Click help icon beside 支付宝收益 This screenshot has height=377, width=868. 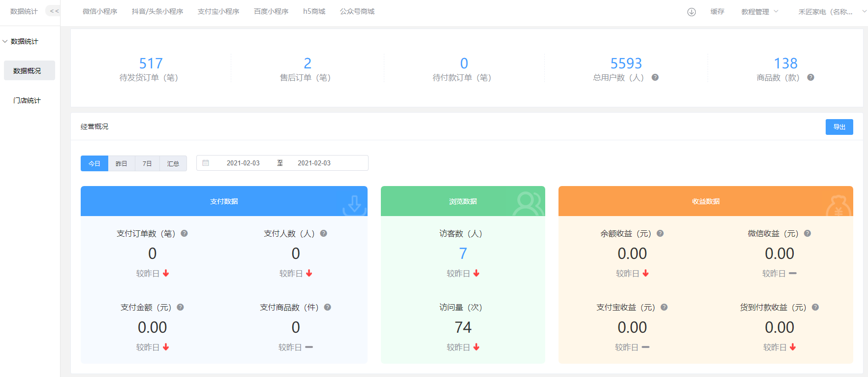click(x=664, y=307)
